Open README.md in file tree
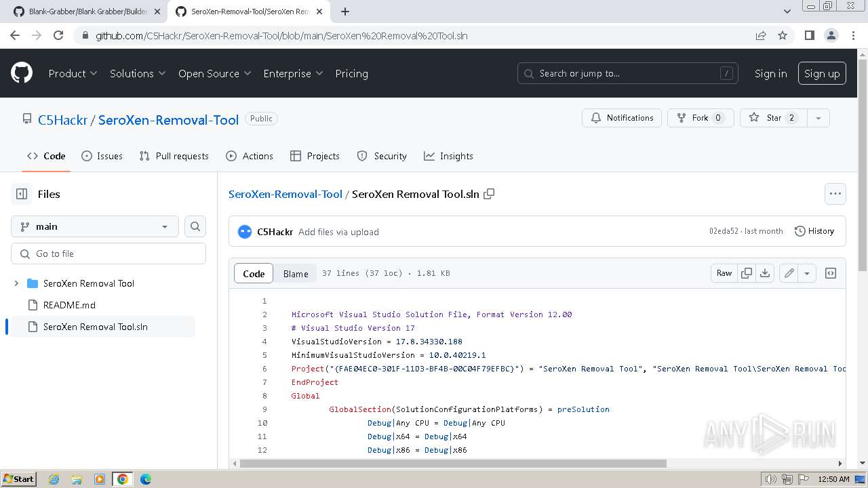868x488 pixels. 69,305
